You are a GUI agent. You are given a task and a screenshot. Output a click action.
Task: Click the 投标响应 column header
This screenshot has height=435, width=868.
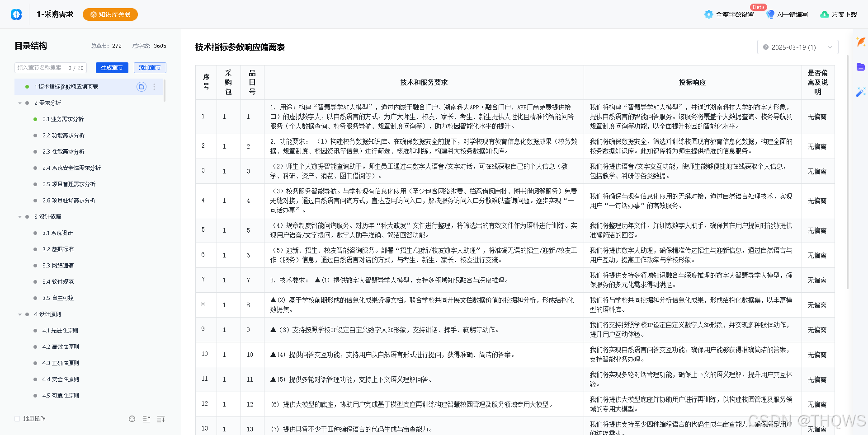692,82
